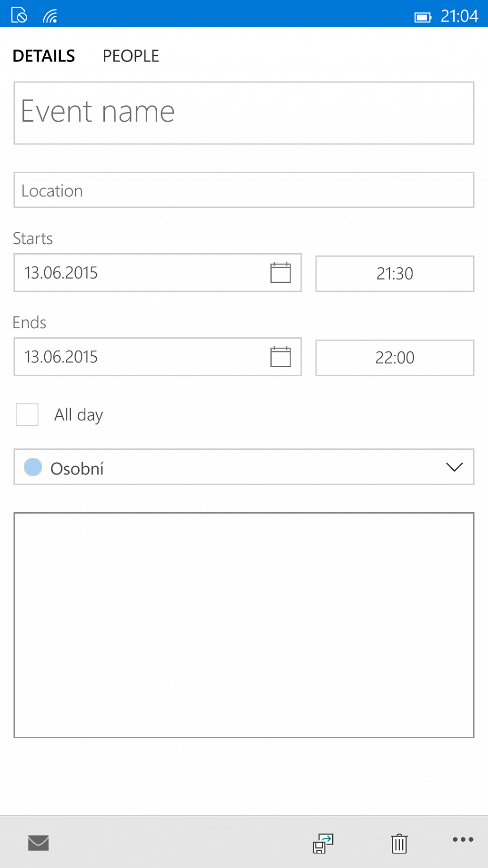The width and height of the screenshot is (488, 868).
Task: Focus the Event name field
Action: [244, 113]
